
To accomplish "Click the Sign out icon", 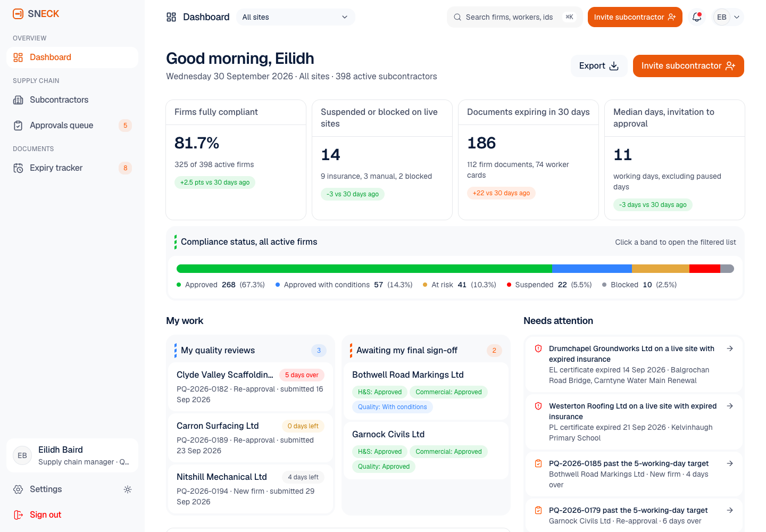I will click(x=18, y=515).
